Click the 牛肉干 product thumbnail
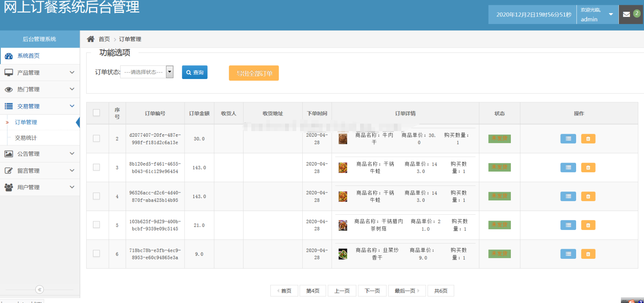Viewport: 644px width, 303px height. [343, 139]
